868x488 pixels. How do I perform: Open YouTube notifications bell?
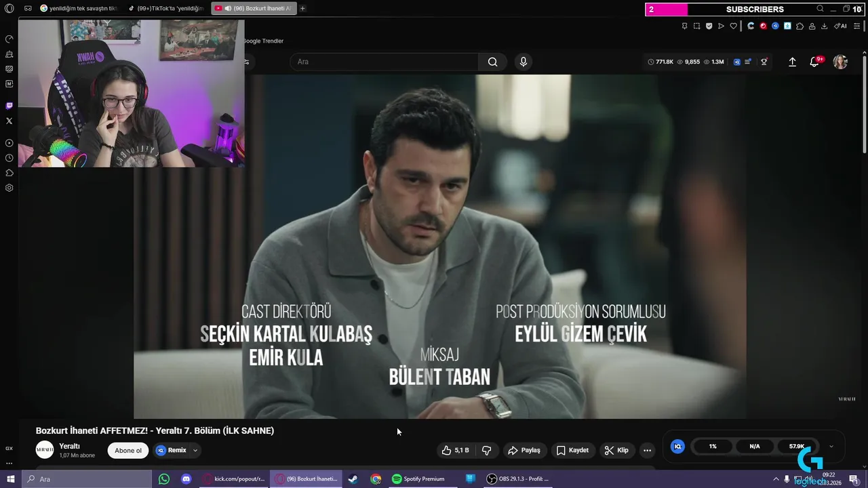pyautogui.click(x=815, y=62)
